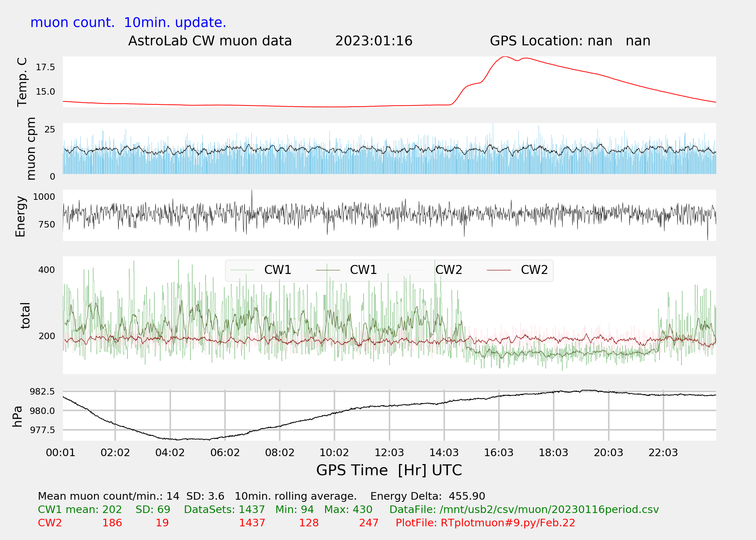This screenshot has width=756, height=540.
Task: Click the light green CW1 legend line
Action: tap(242, 270)
